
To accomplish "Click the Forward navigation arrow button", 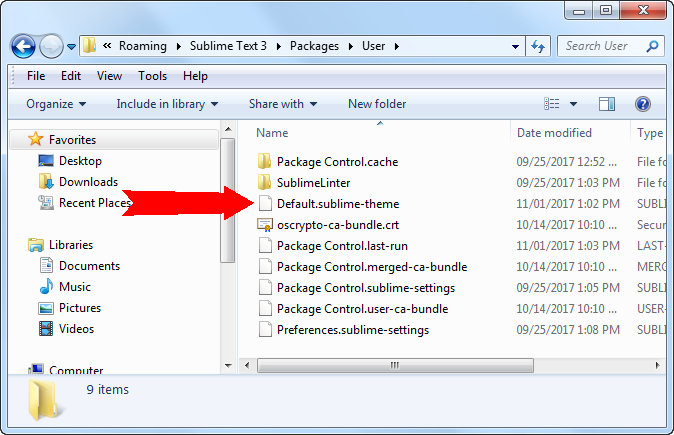I will [52, 47].
